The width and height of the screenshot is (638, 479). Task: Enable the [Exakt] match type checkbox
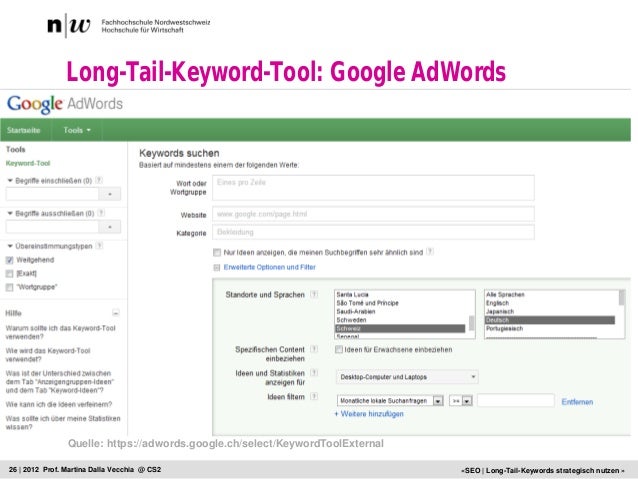9,273
